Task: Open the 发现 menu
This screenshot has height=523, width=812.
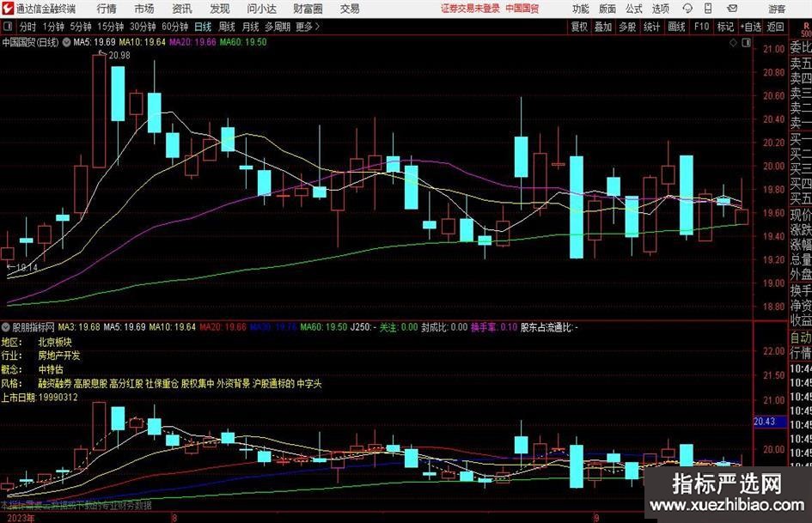Action: 220,9
